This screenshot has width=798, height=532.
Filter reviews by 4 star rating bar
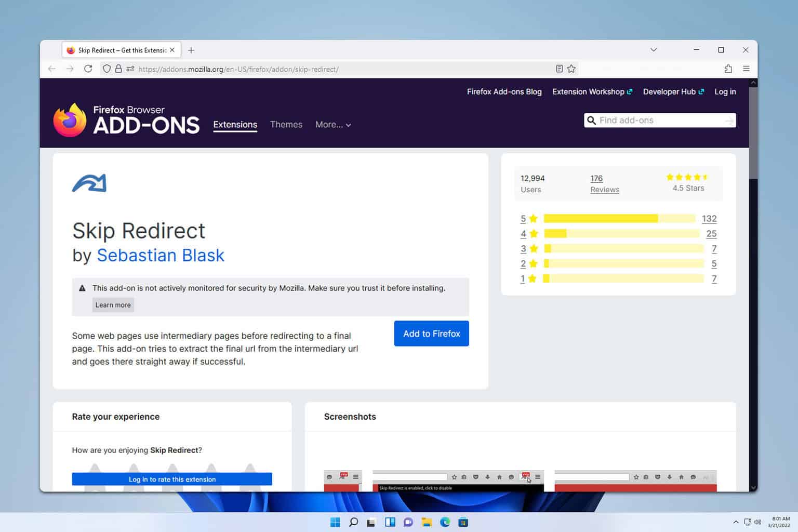[x=621, y=234]
